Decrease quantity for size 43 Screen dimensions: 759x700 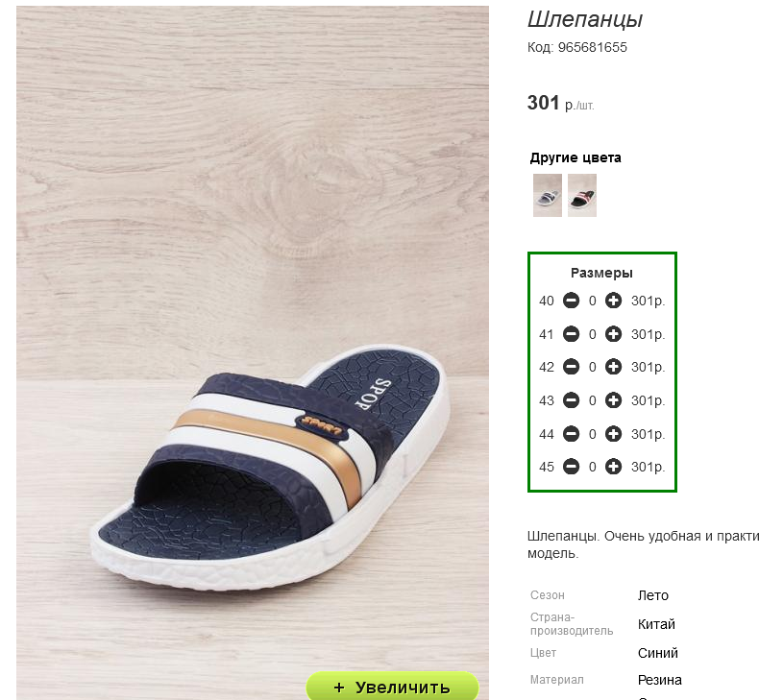point(572,400)
